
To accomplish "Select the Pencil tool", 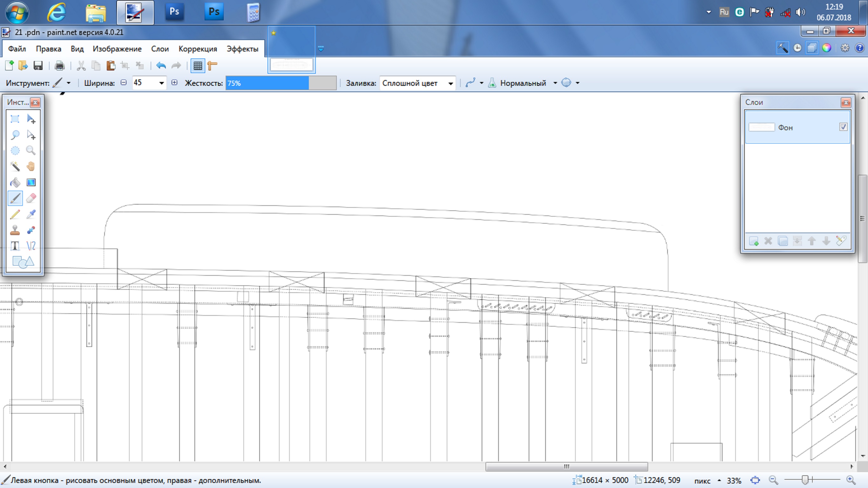I will [x=15, y=214].
